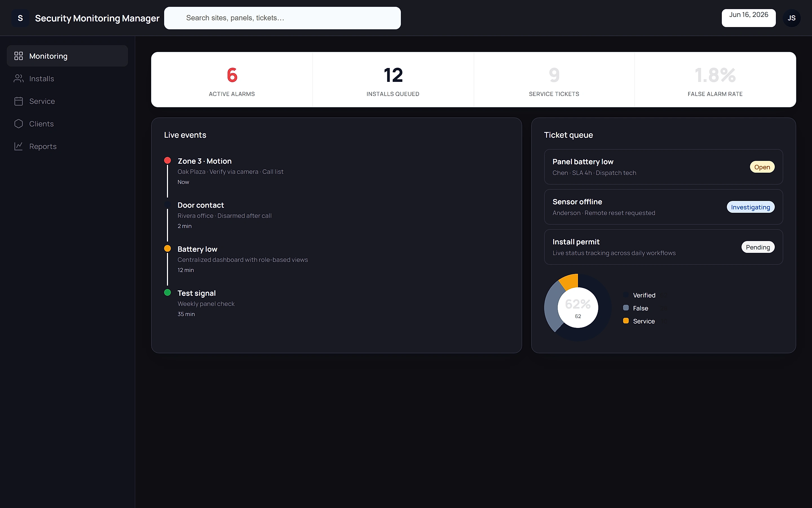This screenshot has height=508, width=812.
Task: Select the Active Alarms stat card
Action: (x=232, y=80)
